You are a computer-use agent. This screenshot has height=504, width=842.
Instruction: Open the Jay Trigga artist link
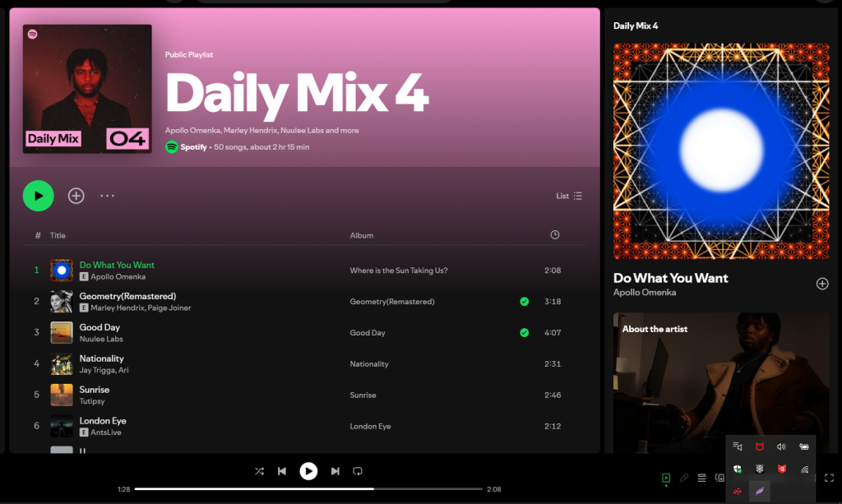click(x=97, y=370)
